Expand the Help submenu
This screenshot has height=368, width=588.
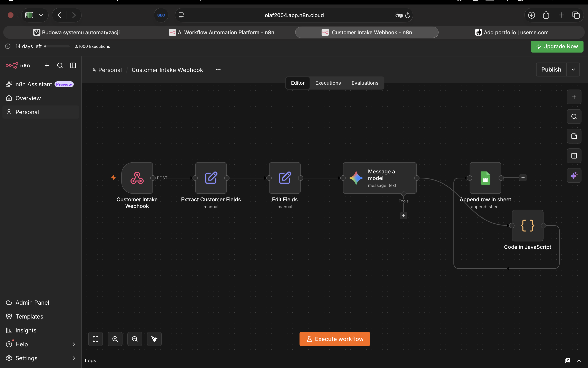[74, 344]
